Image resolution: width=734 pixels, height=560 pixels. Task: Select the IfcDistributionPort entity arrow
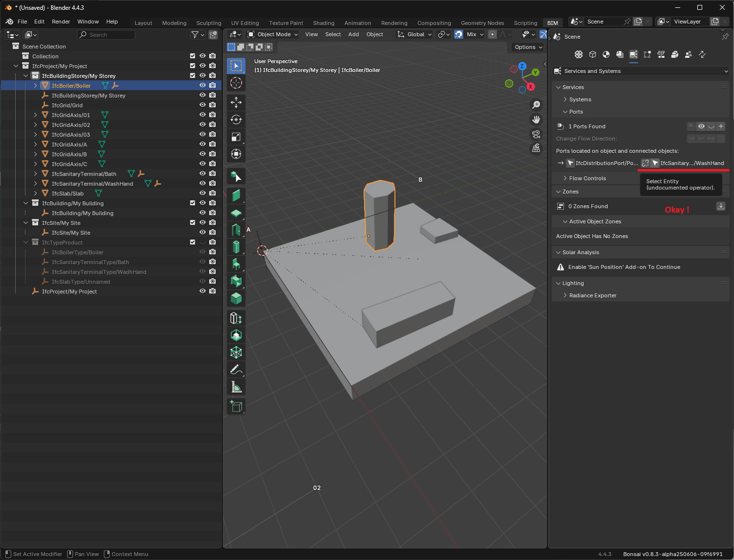pyautogui.click(x=570, y=163)
